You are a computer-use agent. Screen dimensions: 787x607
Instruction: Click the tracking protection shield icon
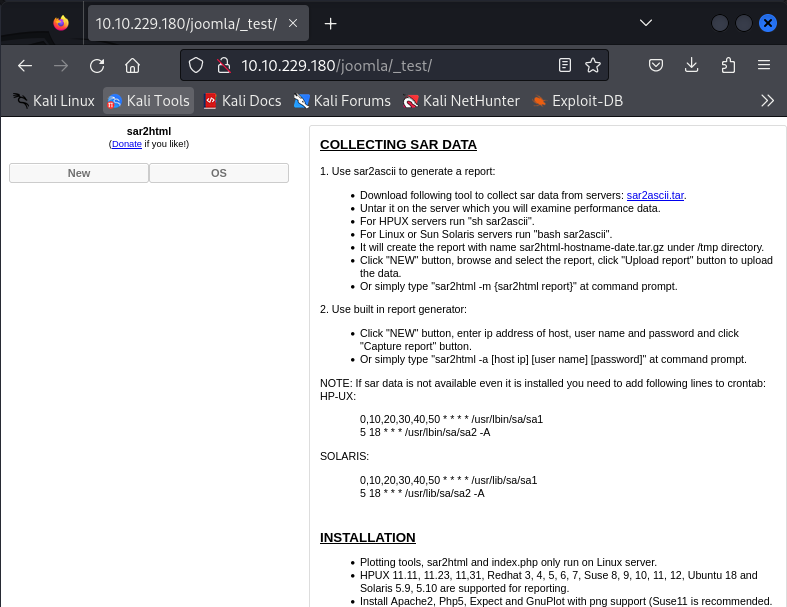tap(196, 65)
